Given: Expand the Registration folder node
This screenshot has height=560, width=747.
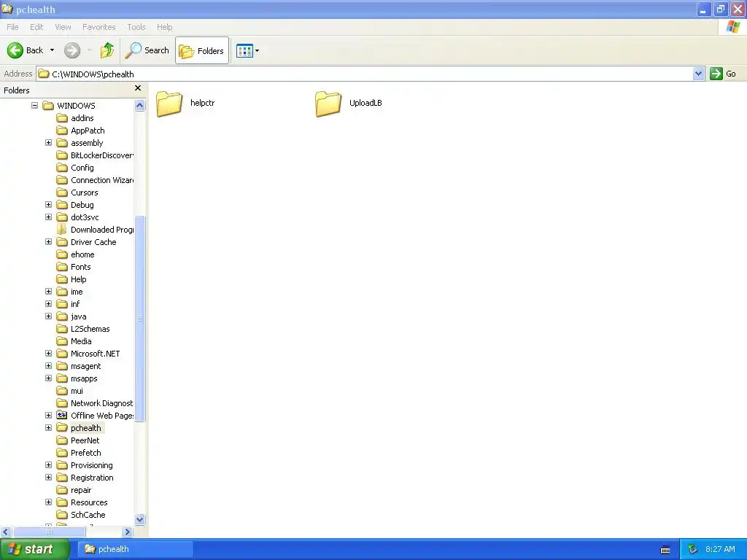Looking at the screenshot, I should coord(49,477).
